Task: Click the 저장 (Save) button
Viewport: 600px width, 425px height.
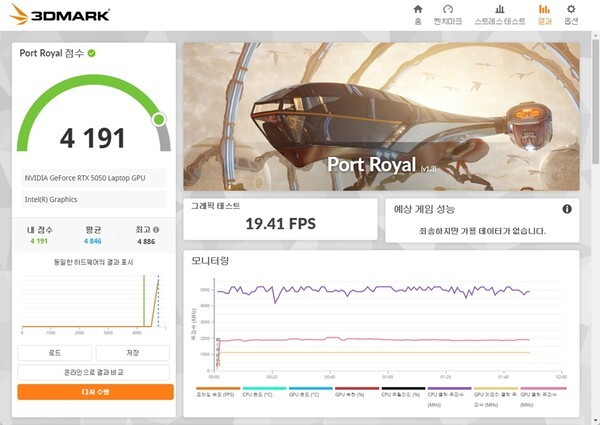Action: pyautogui.click(x=133, y=353)
